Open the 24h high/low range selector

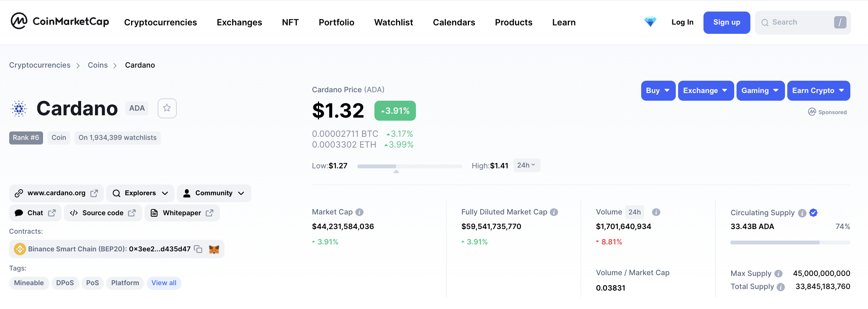tap(526, 165)
